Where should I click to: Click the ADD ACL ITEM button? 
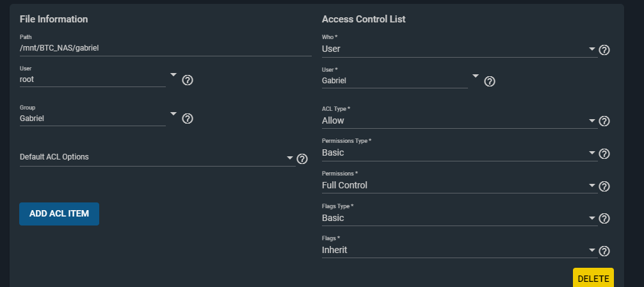pos(59,214)
